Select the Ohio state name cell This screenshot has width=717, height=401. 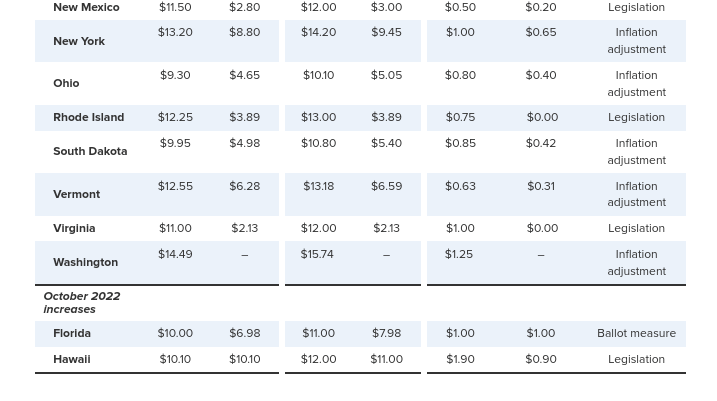[x=66, y=83]
